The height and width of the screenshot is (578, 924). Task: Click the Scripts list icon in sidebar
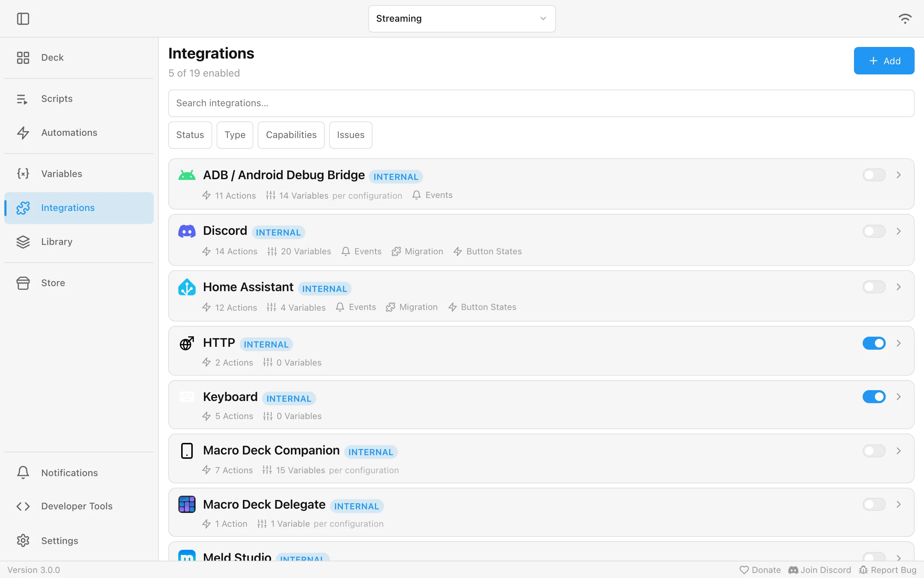(23, 99)
